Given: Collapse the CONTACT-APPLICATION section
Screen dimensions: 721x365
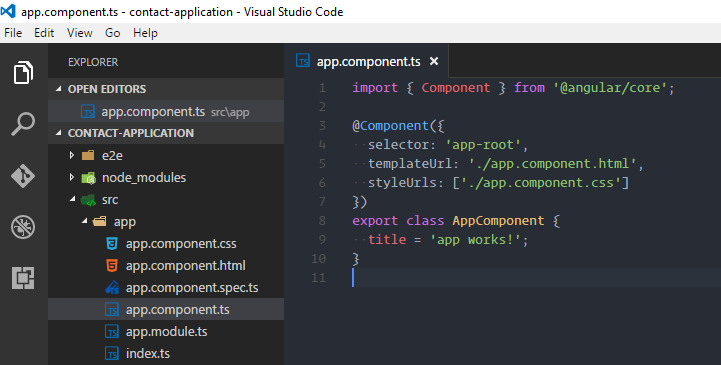Looking at the screenshot, I should 58,133.
